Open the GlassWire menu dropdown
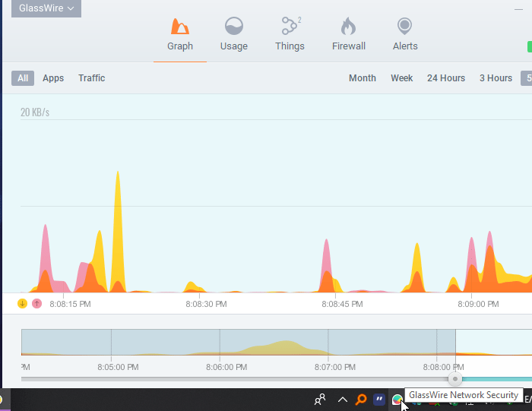 tap(46, 8)
